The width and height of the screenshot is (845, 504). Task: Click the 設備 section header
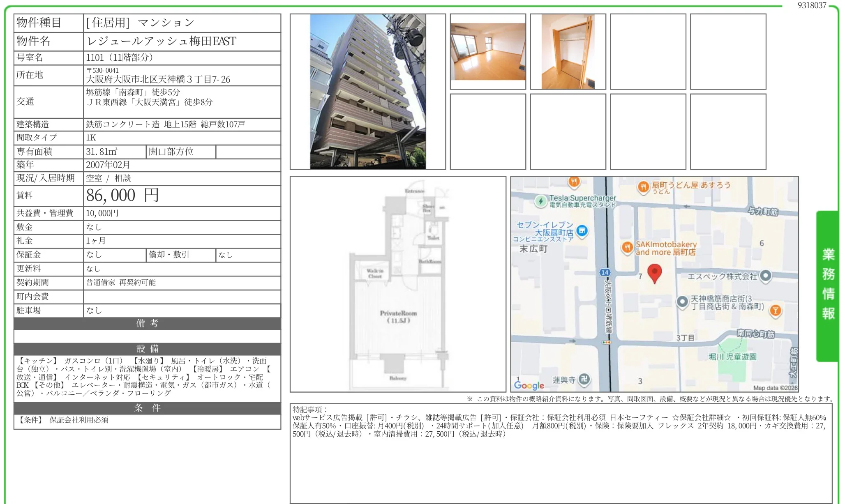147,349
